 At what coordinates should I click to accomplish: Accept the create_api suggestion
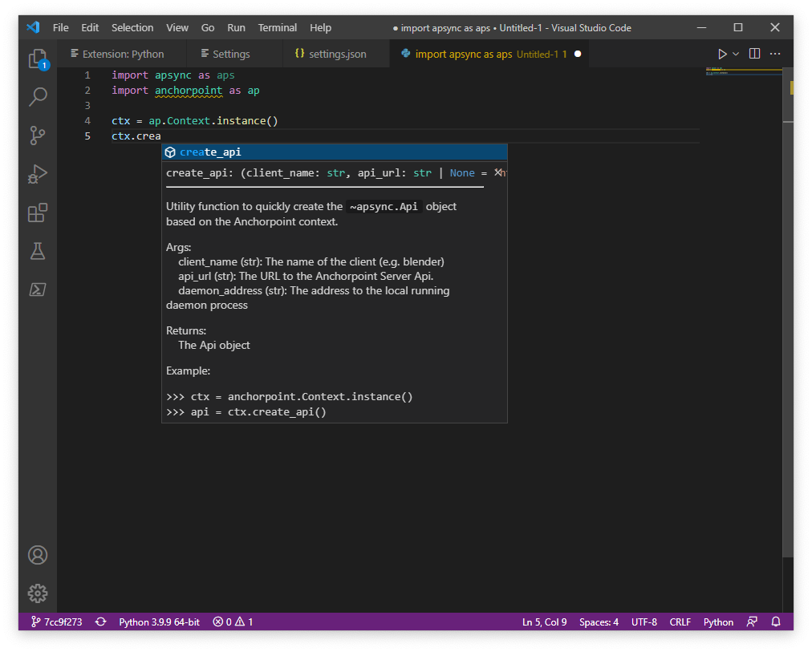point(335,152)
